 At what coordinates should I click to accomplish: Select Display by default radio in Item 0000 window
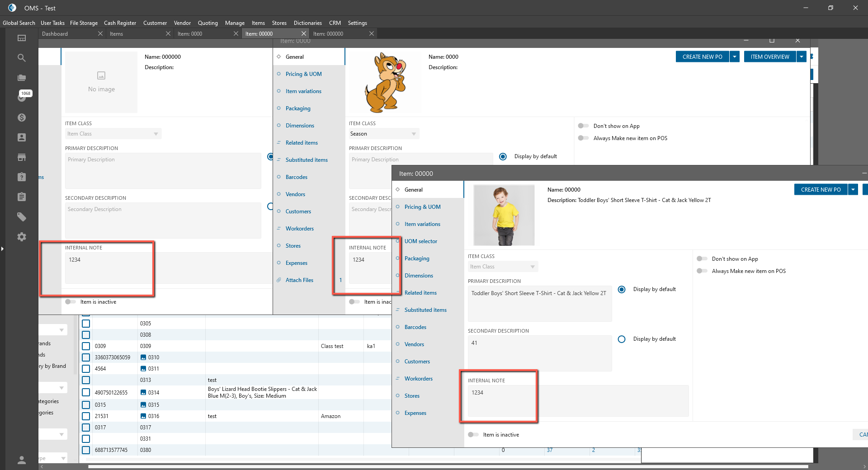tap(503, 156)
